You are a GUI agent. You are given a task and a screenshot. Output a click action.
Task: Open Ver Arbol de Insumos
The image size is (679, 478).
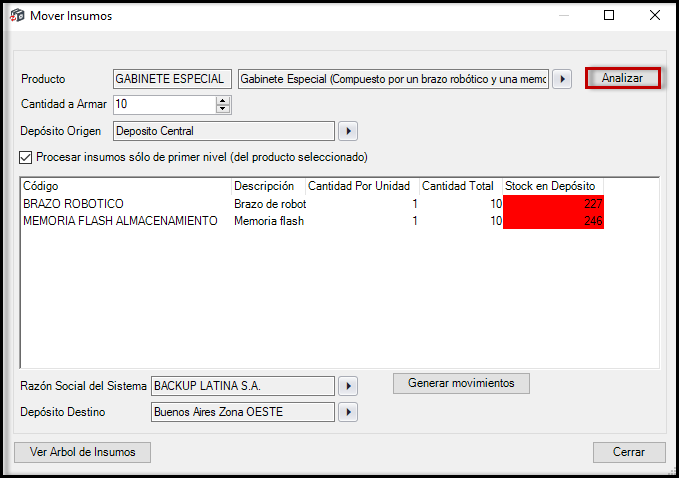click(82, 452)
